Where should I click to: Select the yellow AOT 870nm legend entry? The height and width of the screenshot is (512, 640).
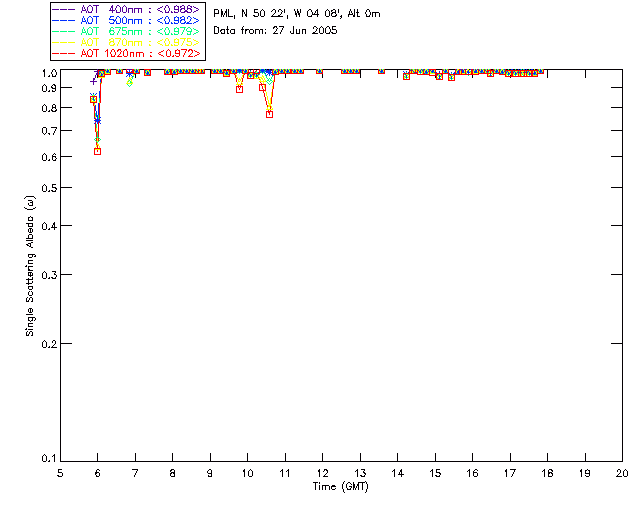(x=126, y=42)
